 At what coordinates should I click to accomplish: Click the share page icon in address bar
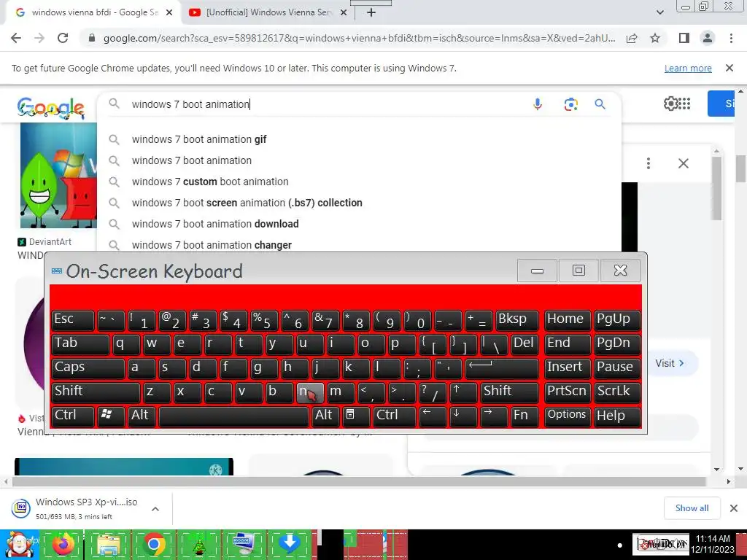pos(632,39)
